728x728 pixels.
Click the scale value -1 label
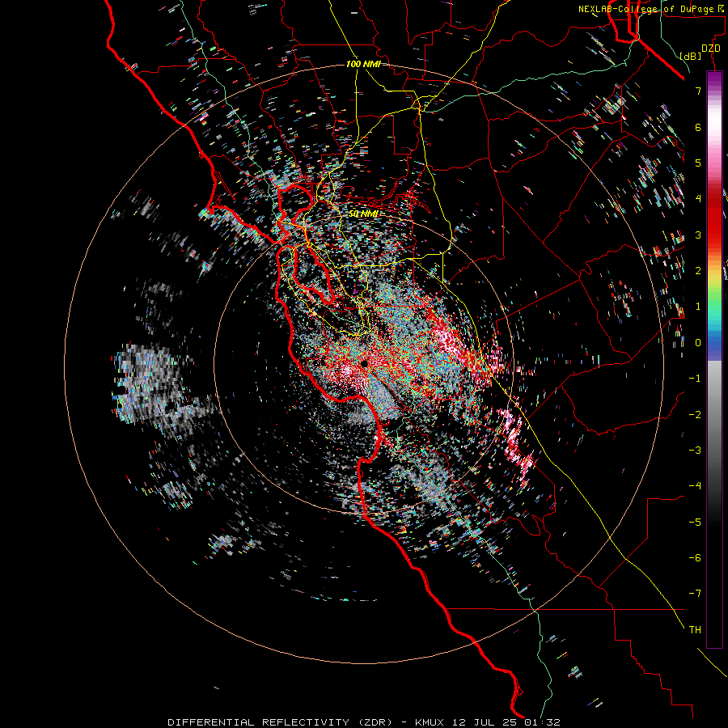pos(695,379)
